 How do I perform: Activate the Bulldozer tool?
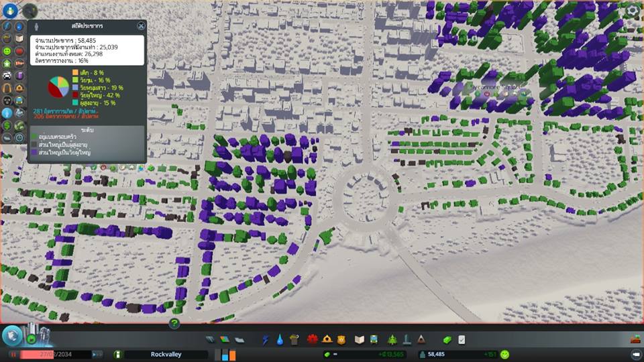[636, 339]
